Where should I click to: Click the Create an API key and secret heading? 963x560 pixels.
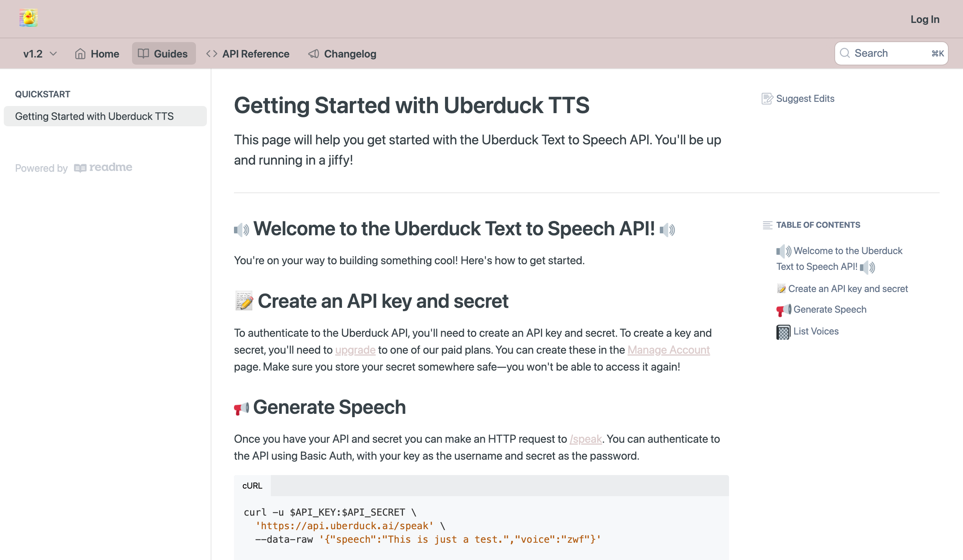coord(383,301)
